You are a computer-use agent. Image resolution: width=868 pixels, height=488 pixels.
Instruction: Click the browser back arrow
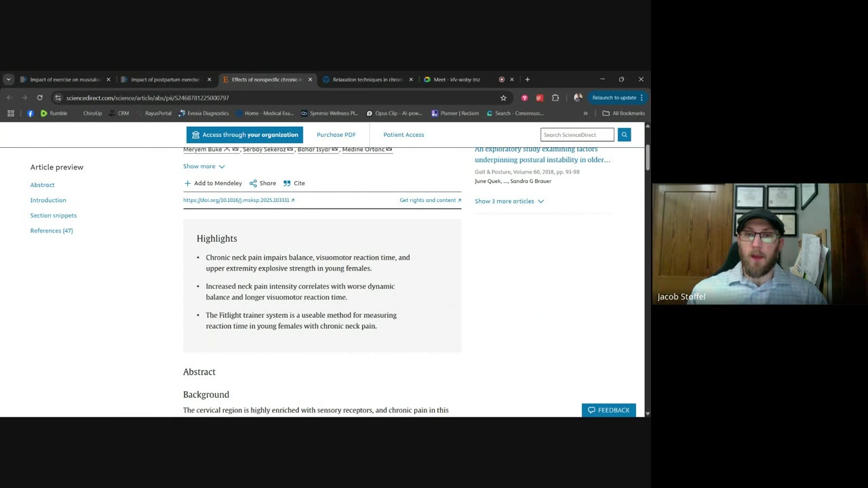tap(9, 98)
